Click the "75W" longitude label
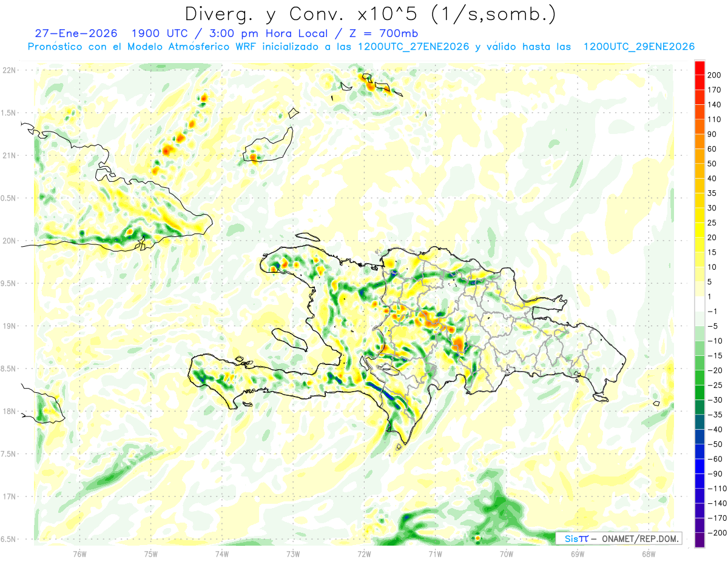 pos(150,554)
